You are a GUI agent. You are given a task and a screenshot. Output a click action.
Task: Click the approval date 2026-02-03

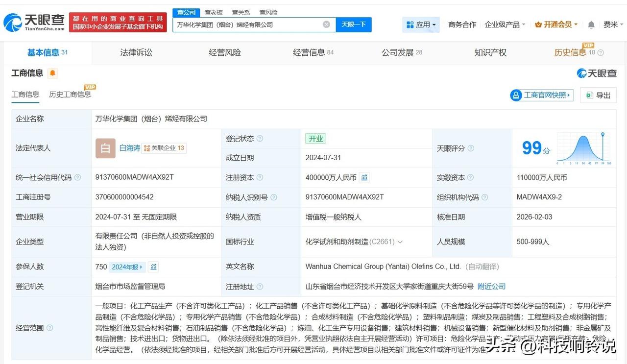point(534,217)
